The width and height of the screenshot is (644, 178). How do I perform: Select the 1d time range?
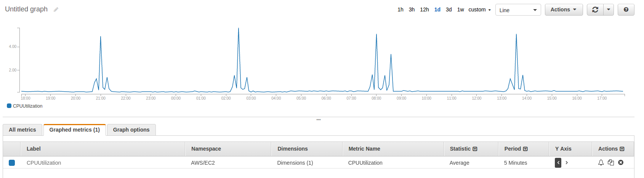pos(437,10)
